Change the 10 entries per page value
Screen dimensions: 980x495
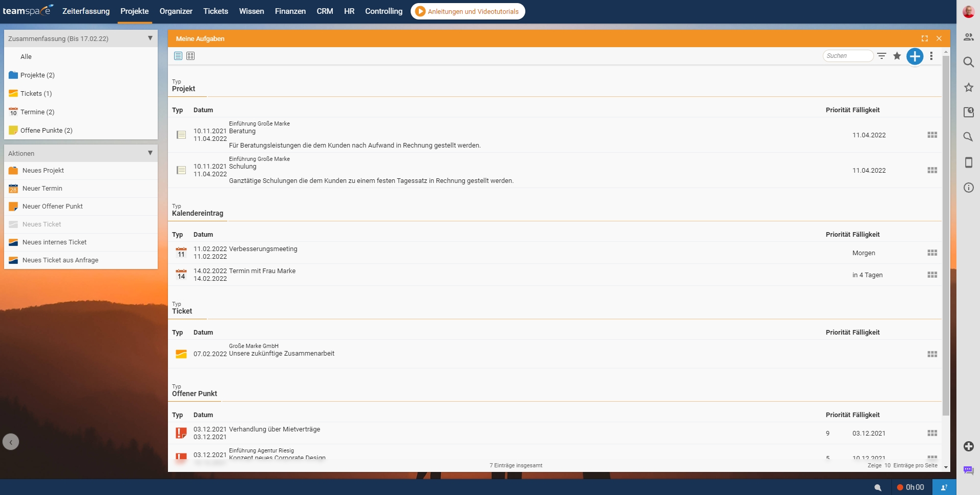887,465
